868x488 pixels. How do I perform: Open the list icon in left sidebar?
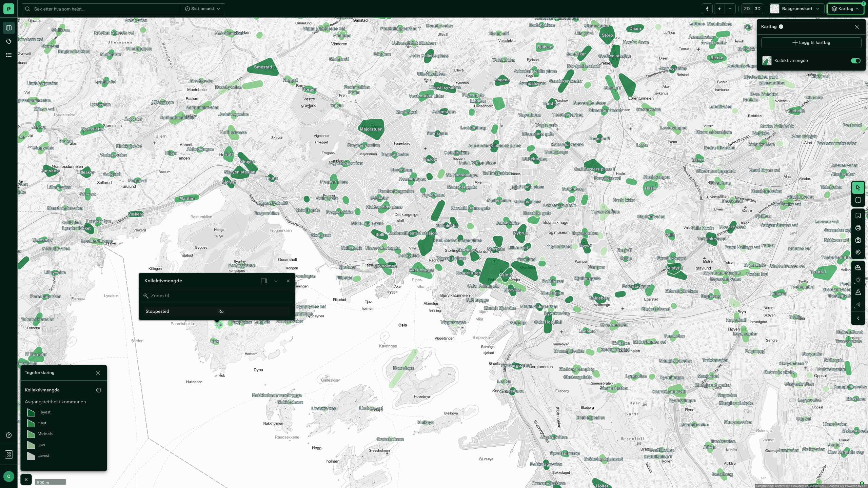(x=9, y=55)
